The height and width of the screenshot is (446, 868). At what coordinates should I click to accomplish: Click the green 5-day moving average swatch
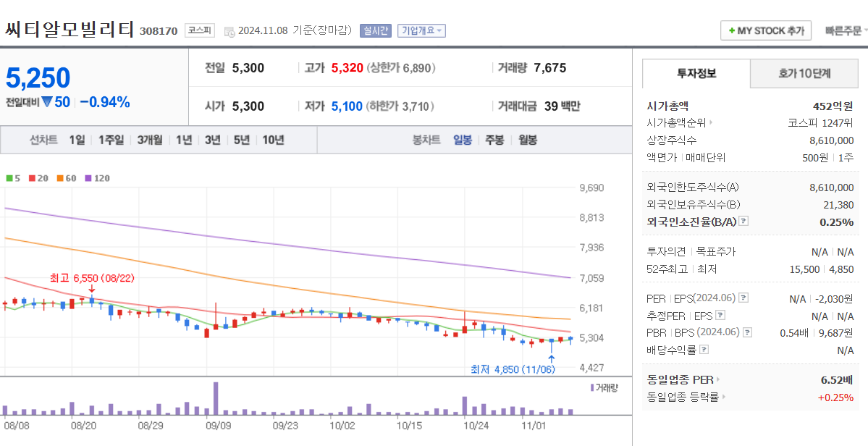(9, 178)
